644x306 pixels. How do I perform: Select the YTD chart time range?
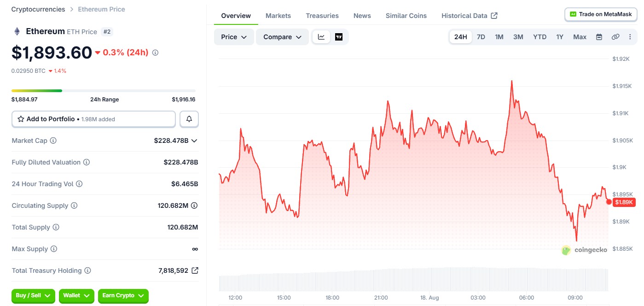pyautogui.click(x=540, y=37)
